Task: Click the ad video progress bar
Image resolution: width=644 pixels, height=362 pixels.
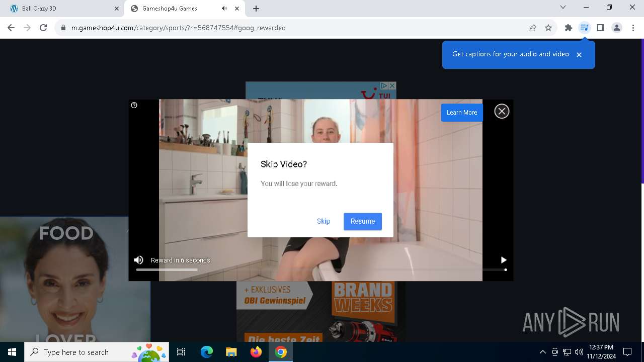Action: point(321,270)
